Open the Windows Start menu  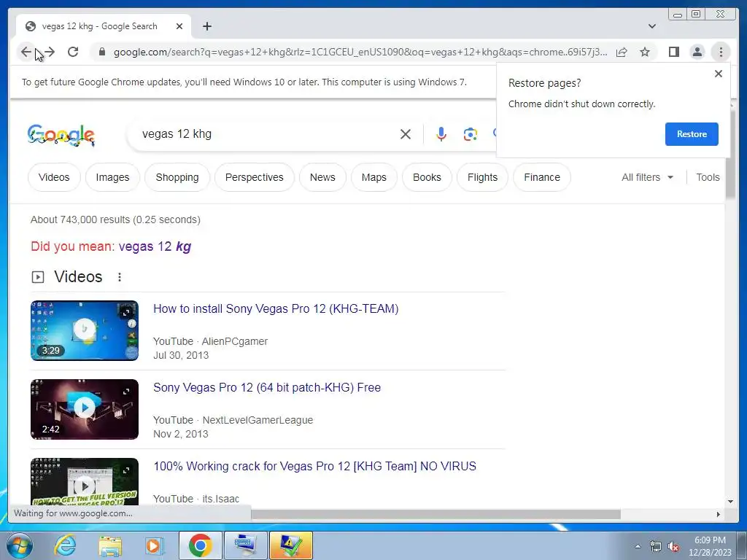click(20, 545)
